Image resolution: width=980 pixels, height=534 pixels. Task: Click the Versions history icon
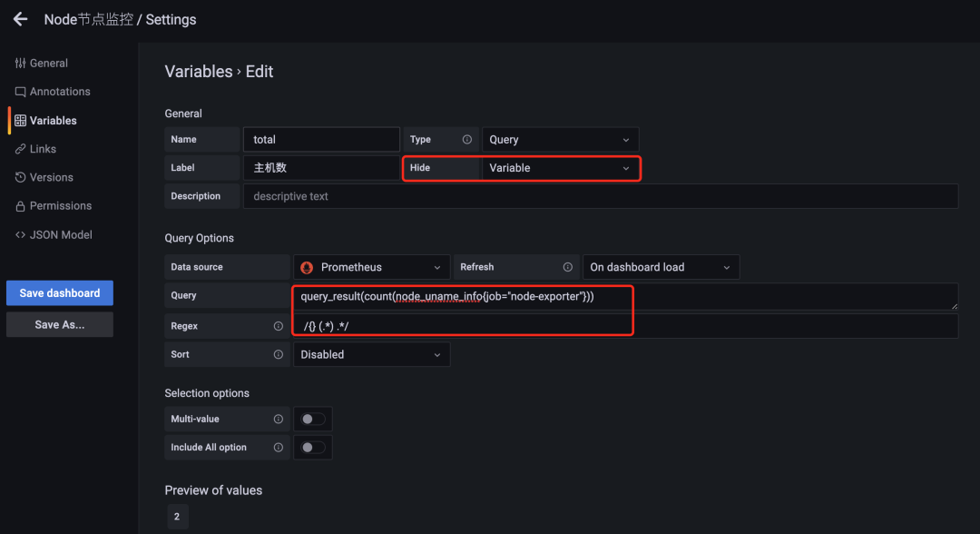[x=20, y=178]
